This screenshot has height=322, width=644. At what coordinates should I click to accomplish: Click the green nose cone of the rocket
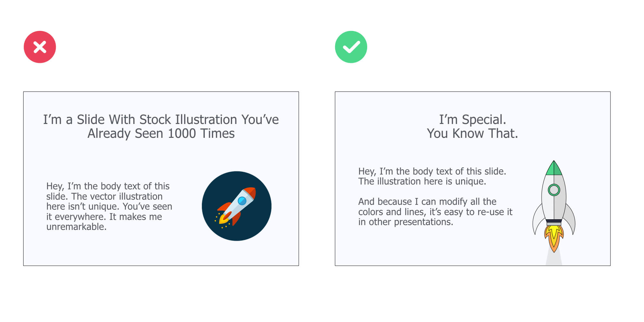tap(554, 169)
